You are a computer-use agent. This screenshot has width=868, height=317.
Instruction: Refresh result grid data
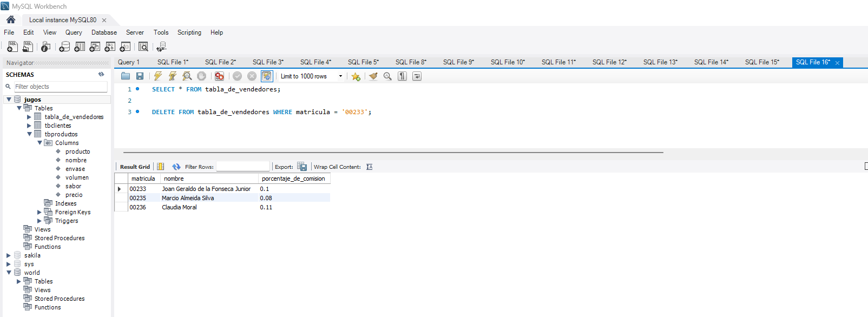click(176, 167)
